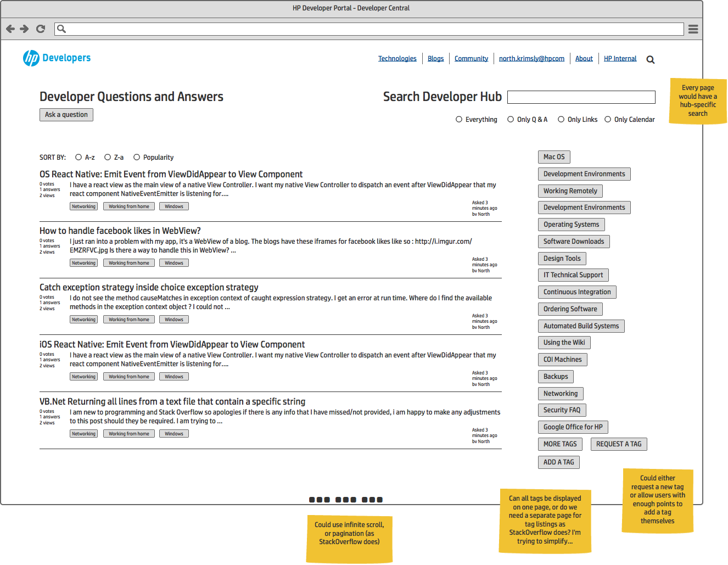
Task: Click the magnifier icon in the address bar
Action: coord(61,29)
